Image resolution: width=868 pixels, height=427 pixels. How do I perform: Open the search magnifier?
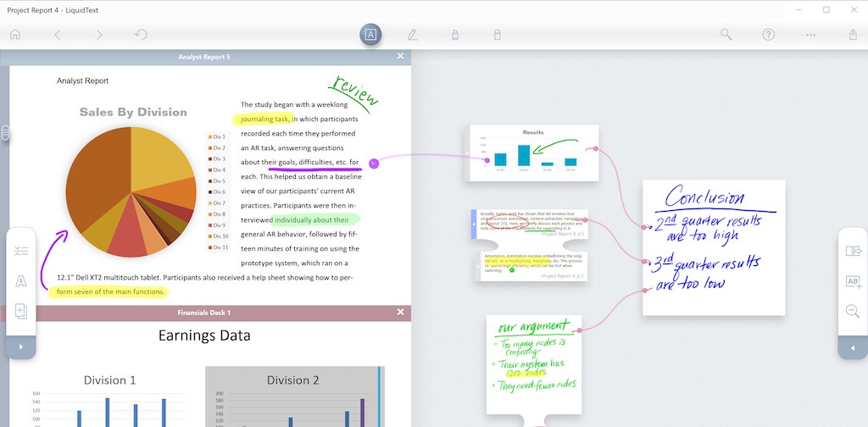(726, 34)
